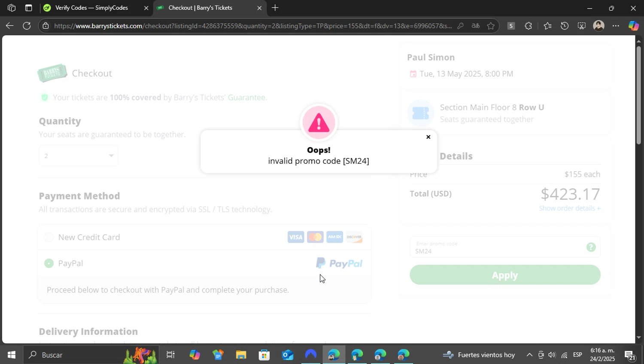Open saved passwords key icon

[x=460, y=26]
